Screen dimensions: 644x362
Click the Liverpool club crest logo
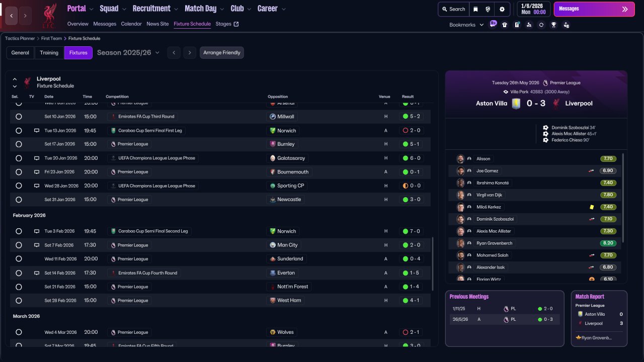coord(49,15)
